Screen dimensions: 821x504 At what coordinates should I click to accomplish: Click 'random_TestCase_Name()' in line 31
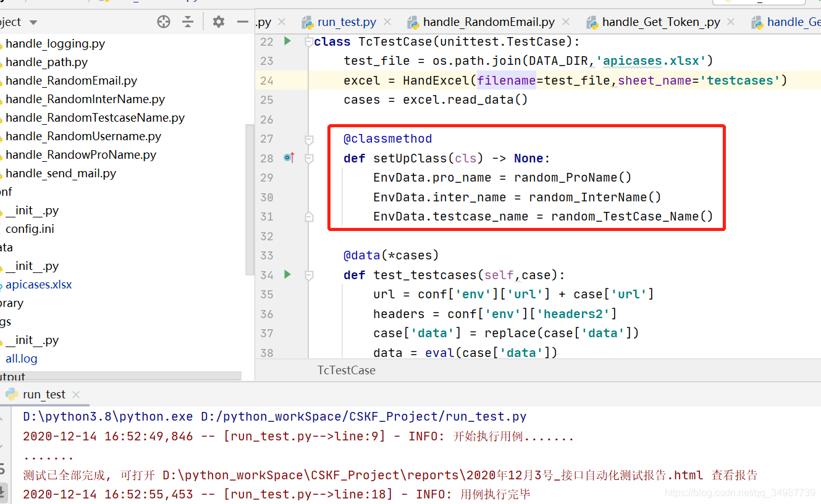632,217
